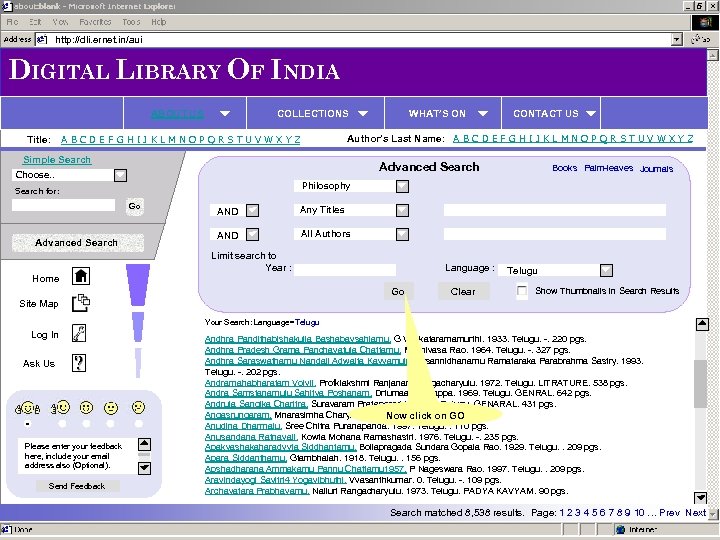Choose the radio button under sad face
Screen dimensions: 720x540
[x=138, y=423]
